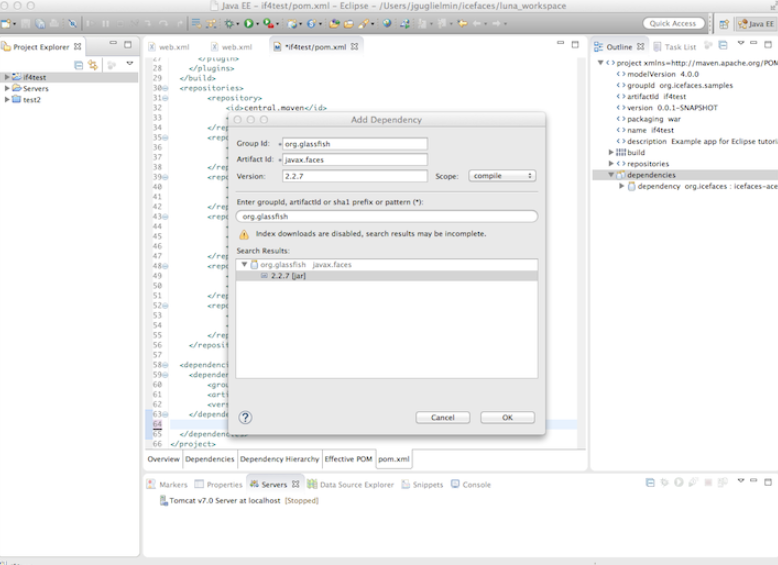Click the Link with Editor icon in Project Explorer
This screenshot has height=565, width=778.
click(93, 64)
